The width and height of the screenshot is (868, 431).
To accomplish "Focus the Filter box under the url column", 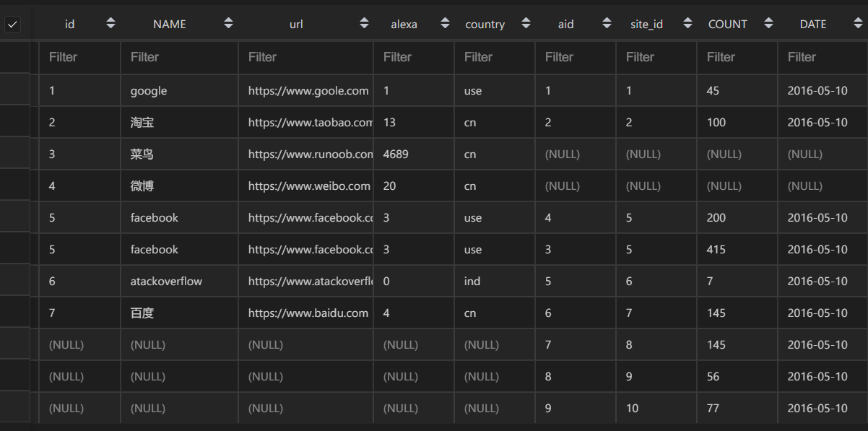I will (305, 57).
